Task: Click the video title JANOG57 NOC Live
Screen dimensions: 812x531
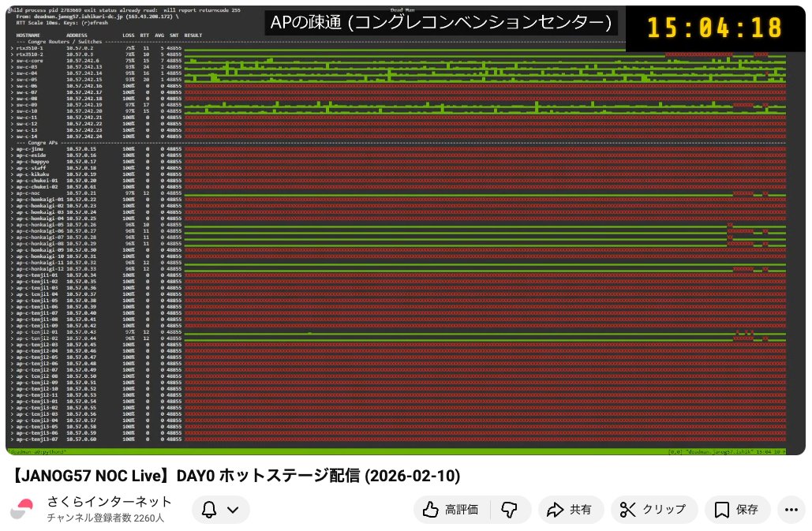Action: 235,476
